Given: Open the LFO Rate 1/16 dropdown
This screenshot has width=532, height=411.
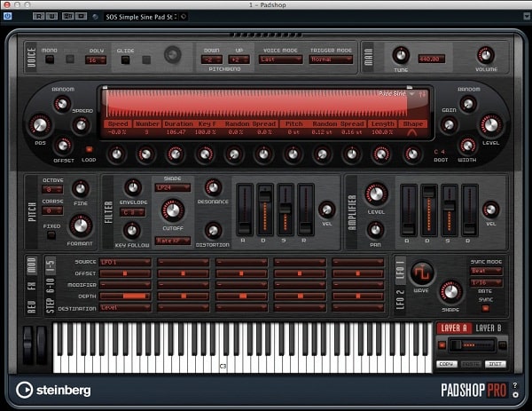Looking at the screenshot, I should tap(486, 282).
